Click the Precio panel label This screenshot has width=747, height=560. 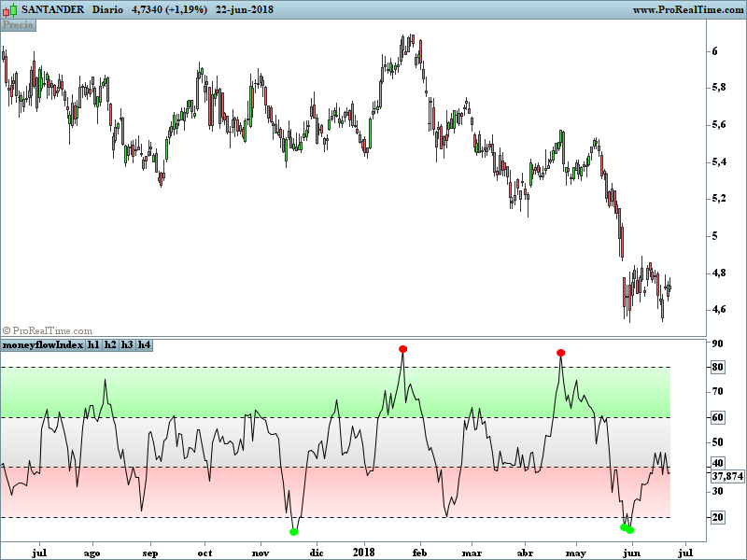pos(18,25)
